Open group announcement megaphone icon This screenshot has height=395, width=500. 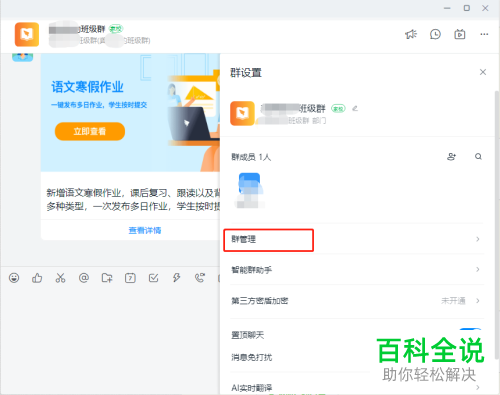411,34
